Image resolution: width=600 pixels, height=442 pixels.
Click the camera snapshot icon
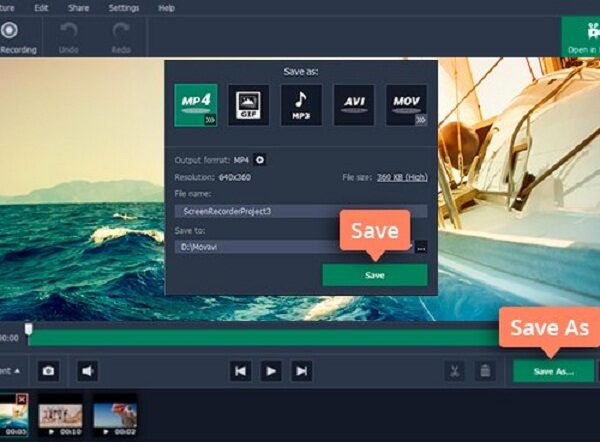point(48,371)
